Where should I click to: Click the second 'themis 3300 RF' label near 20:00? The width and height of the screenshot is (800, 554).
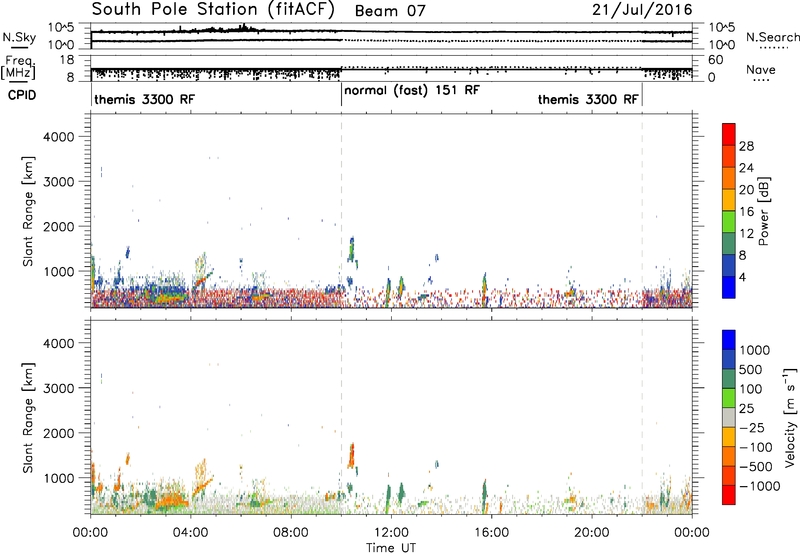588,99
